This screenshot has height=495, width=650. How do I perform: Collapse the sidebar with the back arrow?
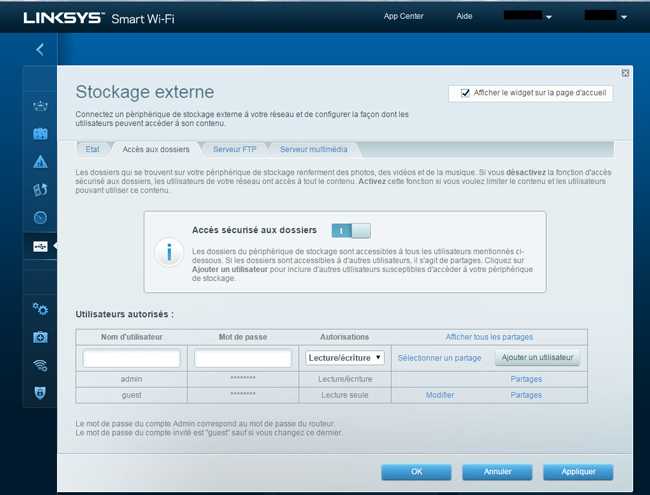(x=40, y=50)
